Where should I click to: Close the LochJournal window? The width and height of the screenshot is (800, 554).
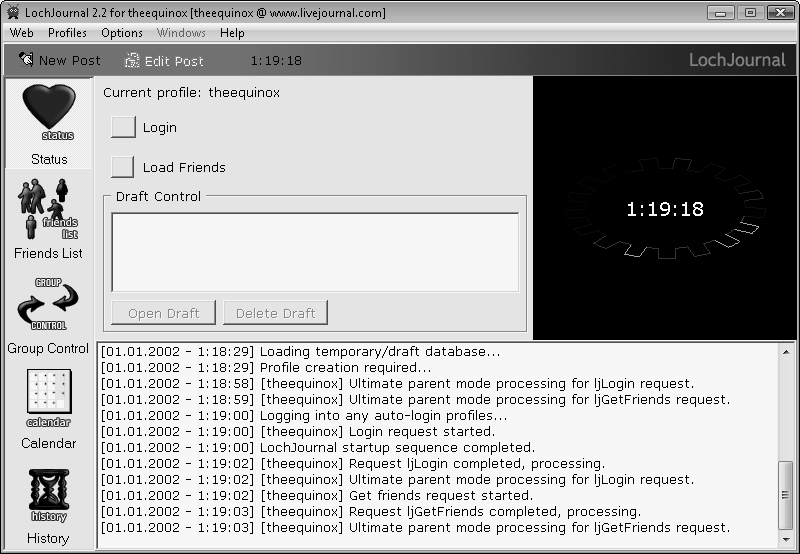click(781, 12)
